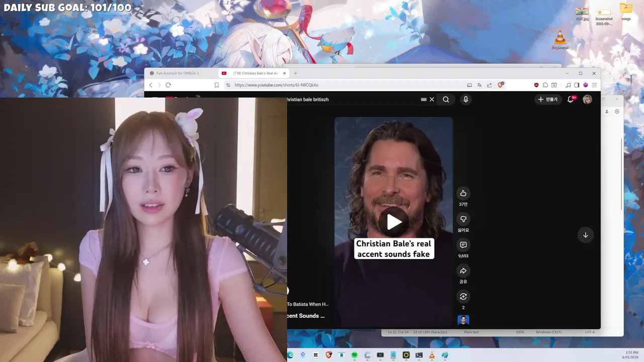Open YouTube notifications bell
This screenshot has height=362, width=644.
(571, 100)
